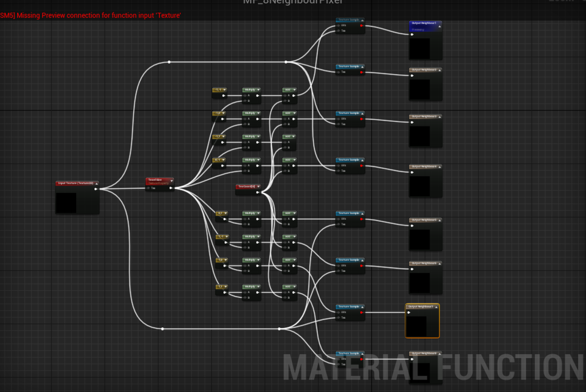Select the Add node in the -1,-1 row
The image size is (586, 392).
tap(290, 96)
